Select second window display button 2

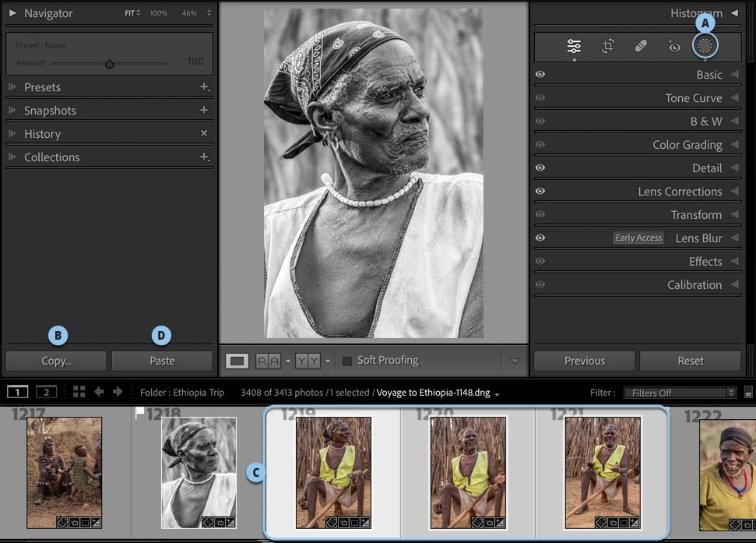[46, 392]
